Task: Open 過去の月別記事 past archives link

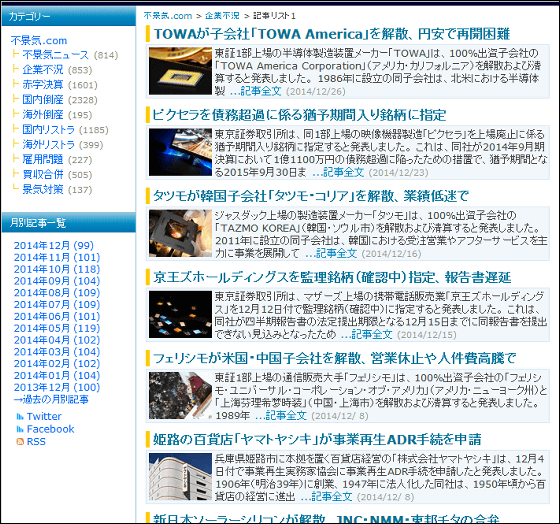Action: point(51,399)
